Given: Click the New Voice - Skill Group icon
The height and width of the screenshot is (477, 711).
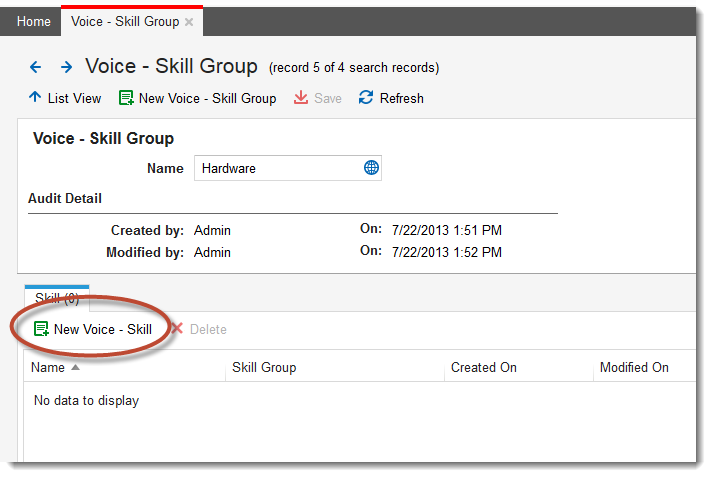Looking at the screenshot, I should point(126,98).
